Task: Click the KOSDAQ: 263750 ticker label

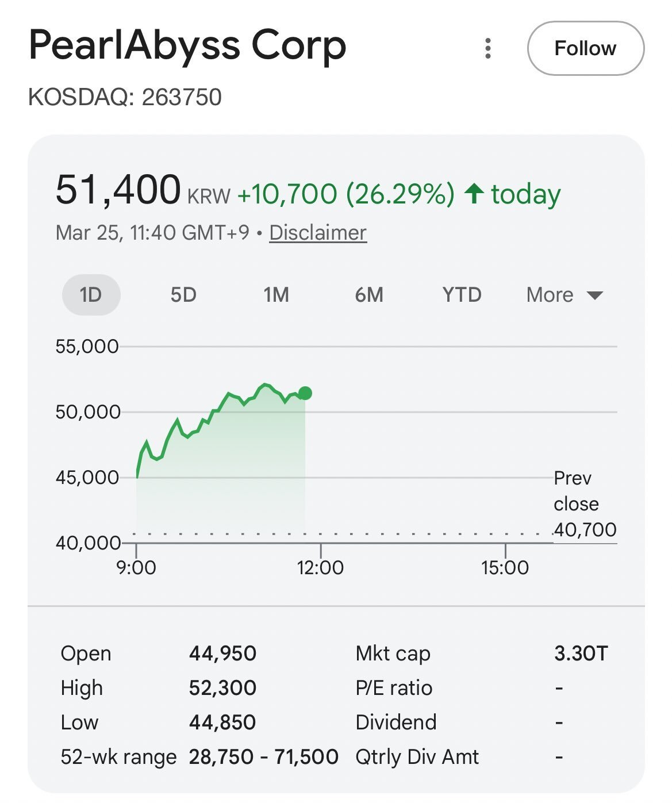Action: [125, 97]
